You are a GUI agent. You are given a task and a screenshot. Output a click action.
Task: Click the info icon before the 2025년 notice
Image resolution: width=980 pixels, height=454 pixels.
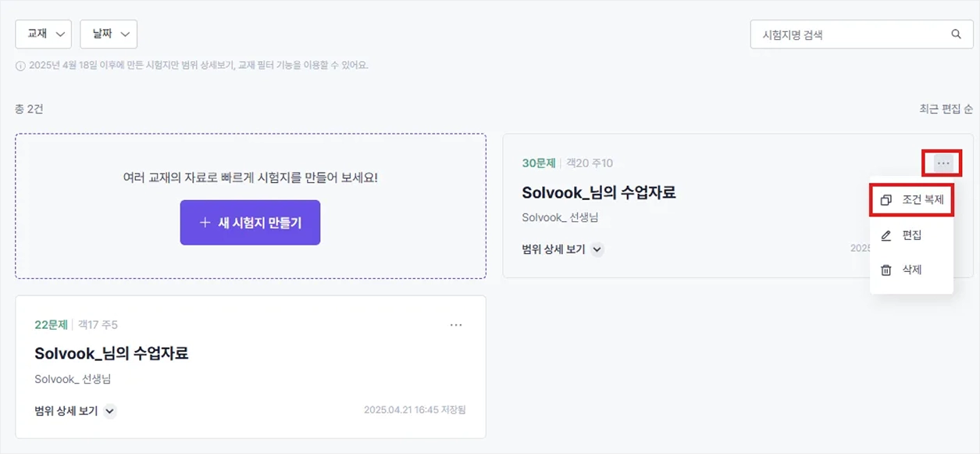[20, 66]
